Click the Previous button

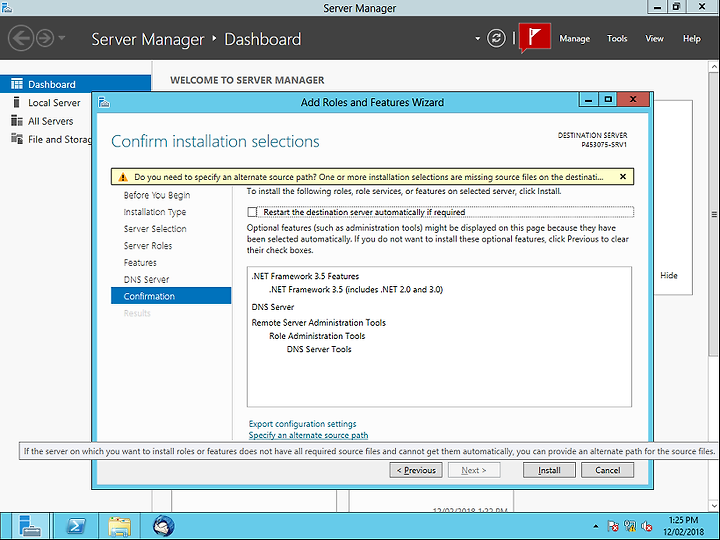pyautogui.click(x=416, y=470)
